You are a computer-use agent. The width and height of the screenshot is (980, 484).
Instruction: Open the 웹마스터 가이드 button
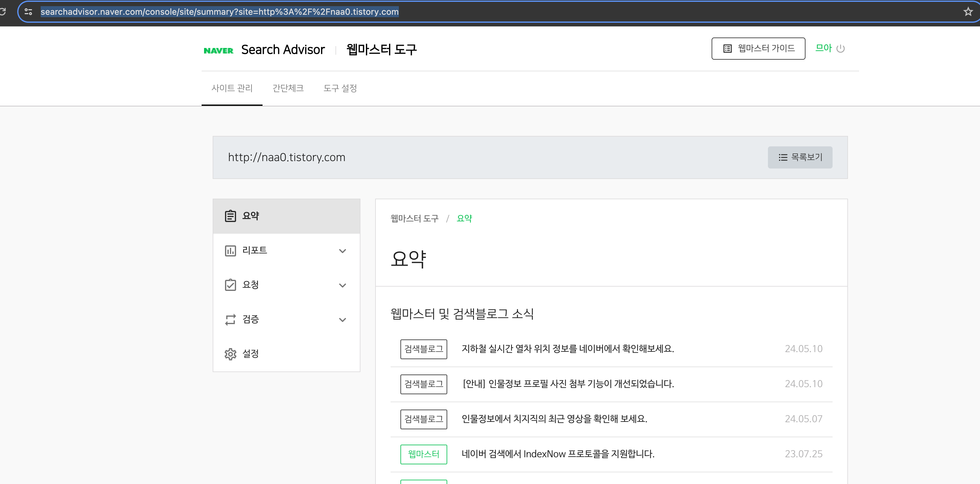pyautogui.click(x=758, y=49)
